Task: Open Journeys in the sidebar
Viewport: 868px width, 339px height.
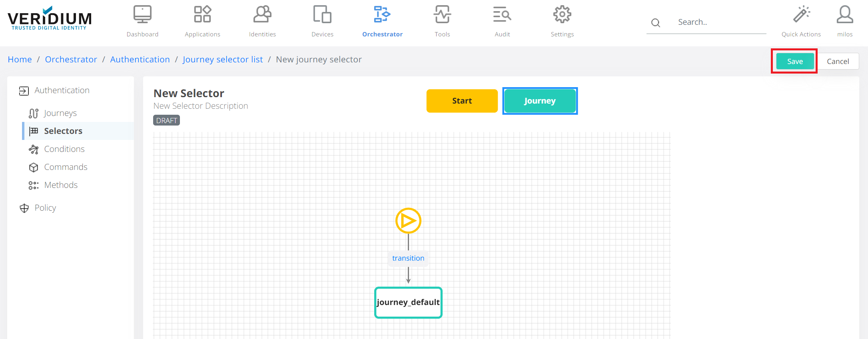Action: tap(60, 113)
